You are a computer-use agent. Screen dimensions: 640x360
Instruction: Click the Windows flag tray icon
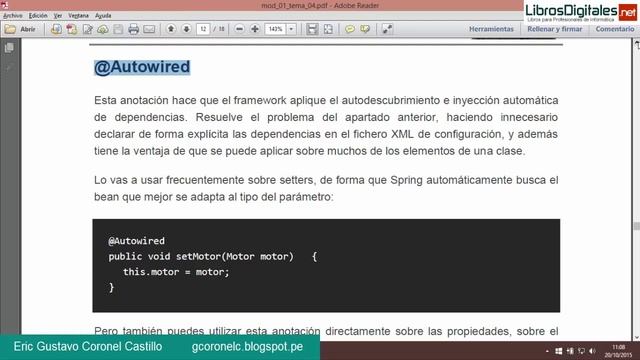pos(559,351)
